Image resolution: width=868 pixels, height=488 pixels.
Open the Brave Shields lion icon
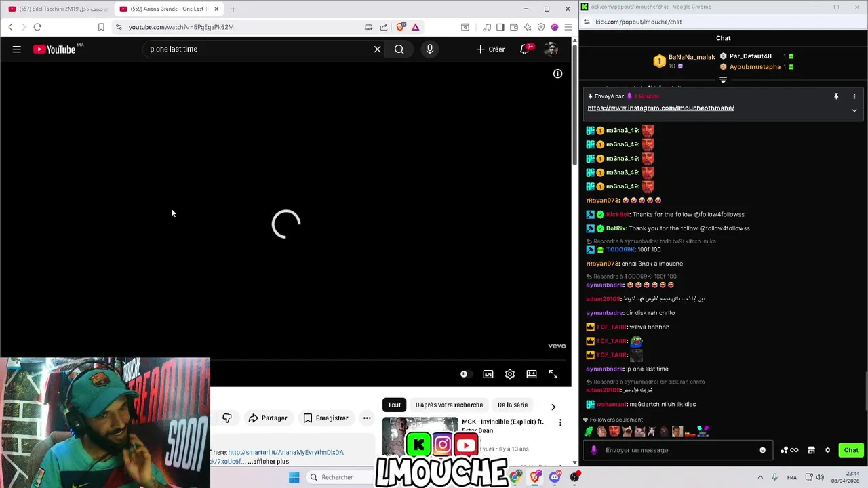(401, 27)
